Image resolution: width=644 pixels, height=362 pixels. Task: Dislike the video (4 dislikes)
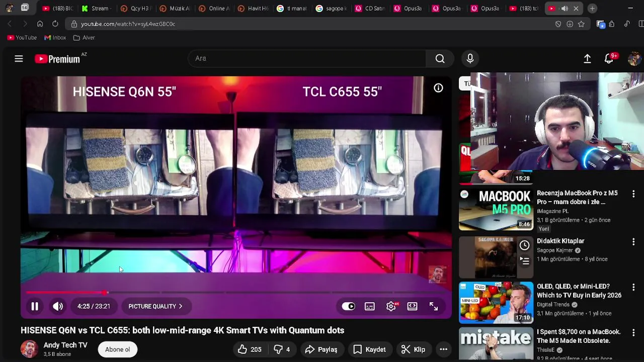281,349
